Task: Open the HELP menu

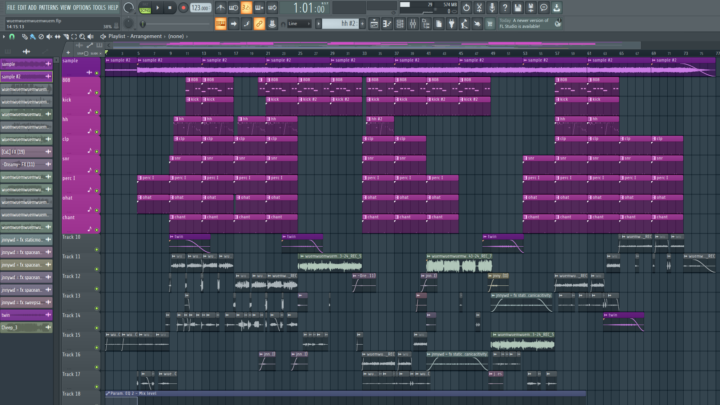Action: 113,7
